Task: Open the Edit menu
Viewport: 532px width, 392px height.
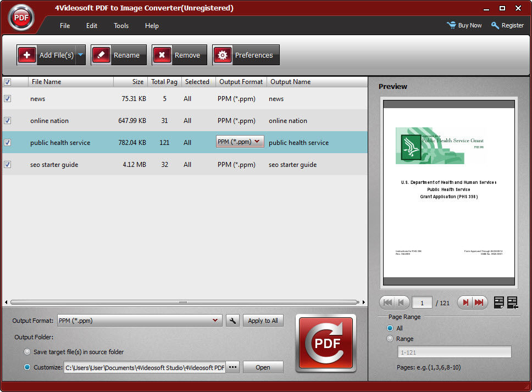Action: pos(92,26)
